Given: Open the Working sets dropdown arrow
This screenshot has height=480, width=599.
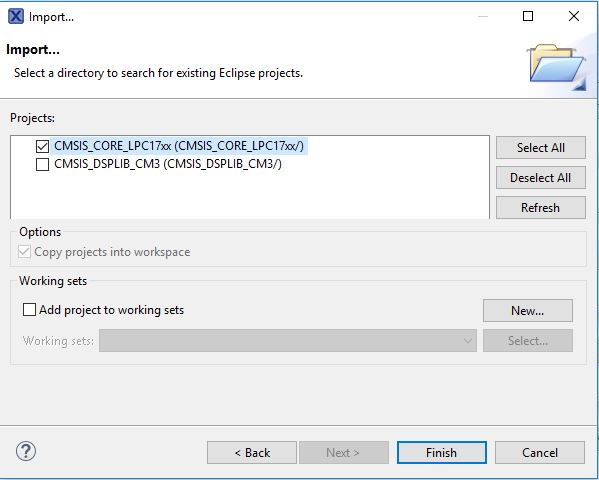Looking at the screenshot, I should [x=468, y=341].
